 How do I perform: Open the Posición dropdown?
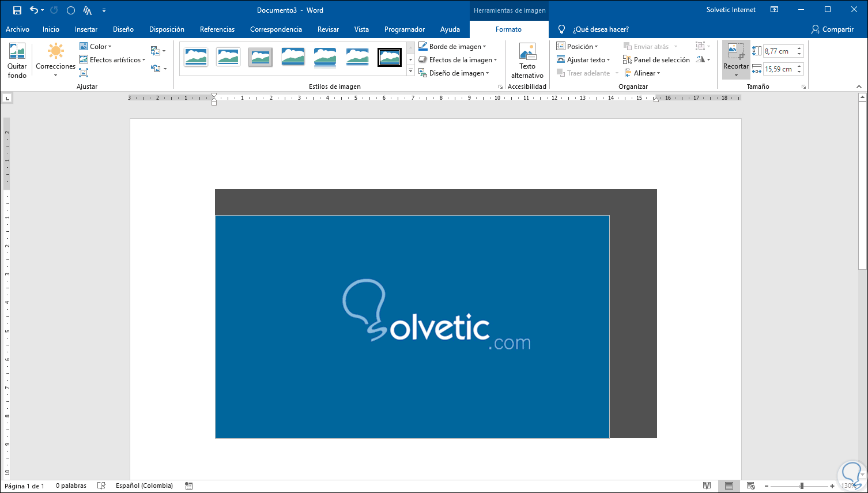click(577, 47)
